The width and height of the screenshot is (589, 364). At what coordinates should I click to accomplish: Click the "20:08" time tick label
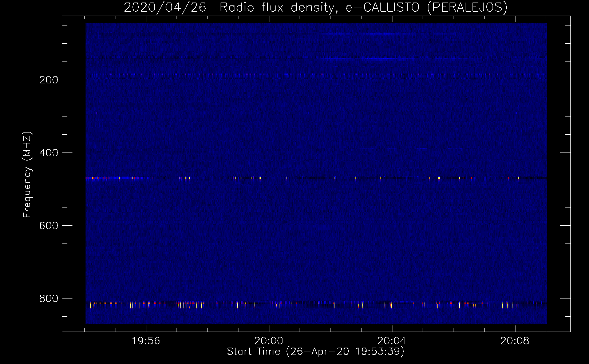(515, 341)
